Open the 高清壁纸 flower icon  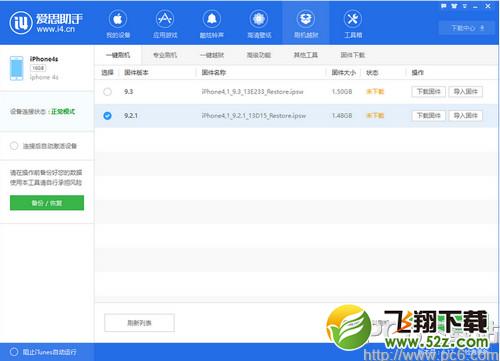[x=259, y=19]
